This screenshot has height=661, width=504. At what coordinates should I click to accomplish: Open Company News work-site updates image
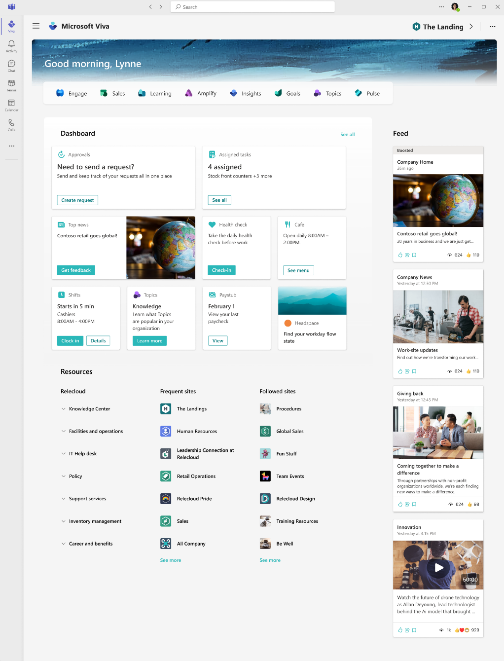(x=438, y=317)
